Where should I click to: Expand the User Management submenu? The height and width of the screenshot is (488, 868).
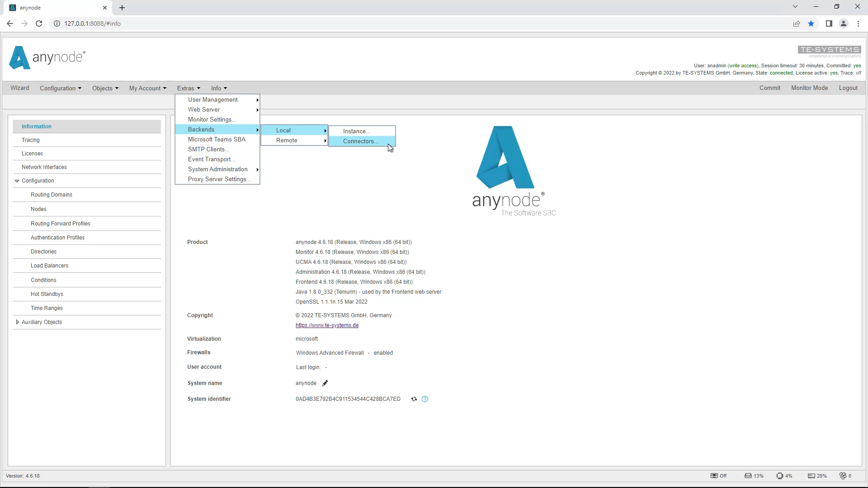tap(217, 100)
